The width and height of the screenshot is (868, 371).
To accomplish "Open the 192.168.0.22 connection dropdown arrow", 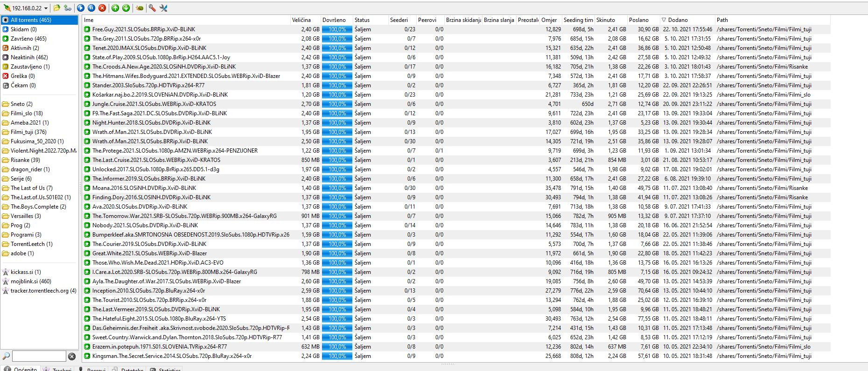I will (x=45, y=8).
